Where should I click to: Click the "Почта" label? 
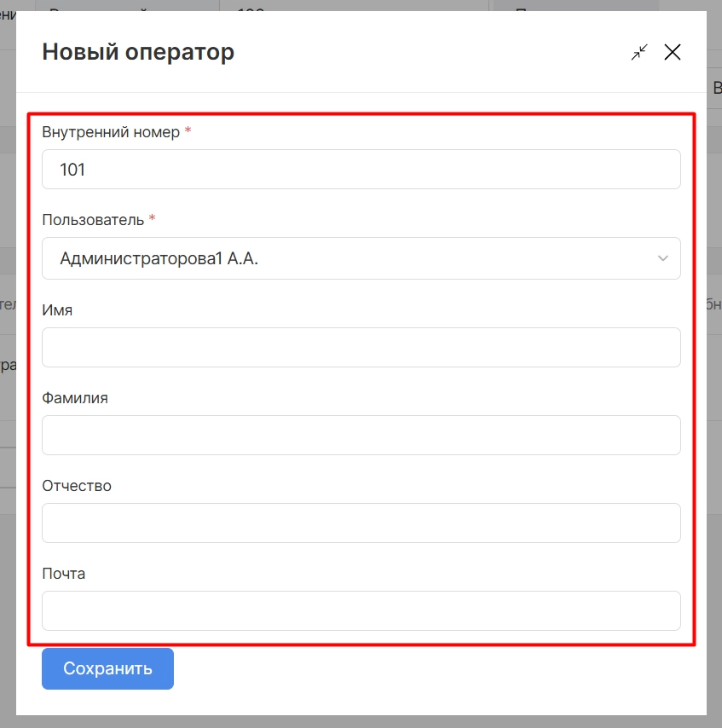(x=64, y=574)
